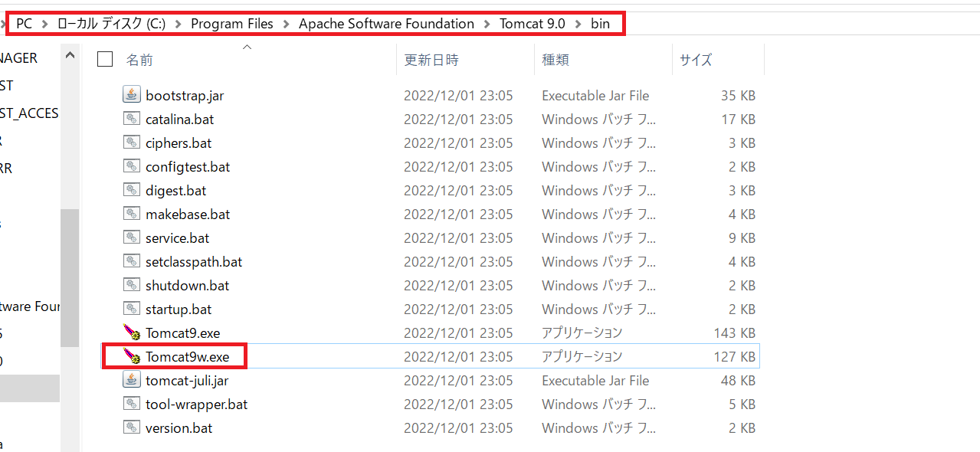Screen dimensions: 980x452
Task: Click the shutdown.bat file icon
Action: [133, 285]
